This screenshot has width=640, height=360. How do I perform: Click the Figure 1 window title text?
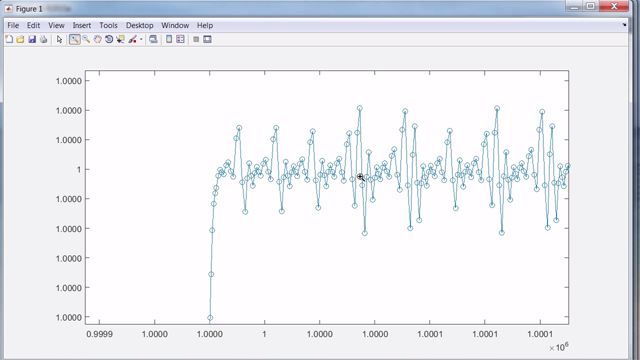pos(29,9)
